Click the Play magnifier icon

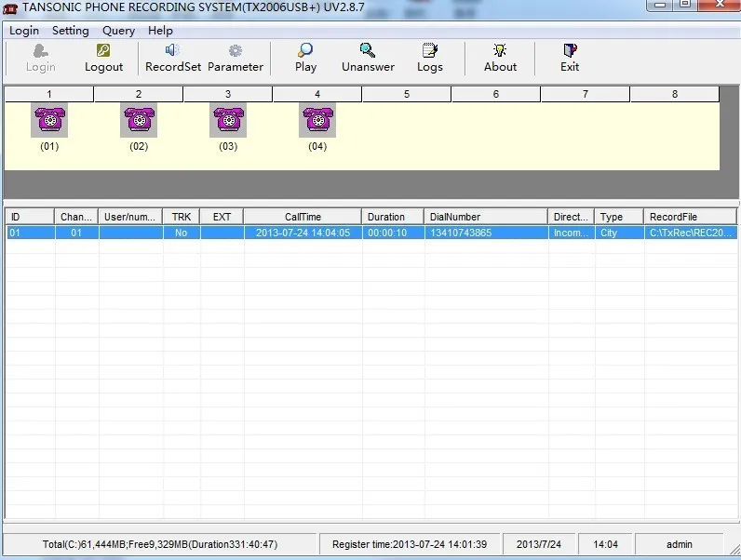coord(305,50)
